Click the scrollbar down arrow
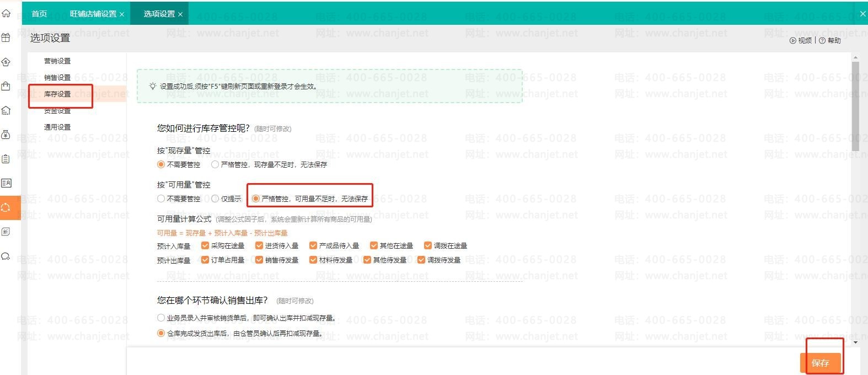Screen dimensions: 868x375 (855, 342)
